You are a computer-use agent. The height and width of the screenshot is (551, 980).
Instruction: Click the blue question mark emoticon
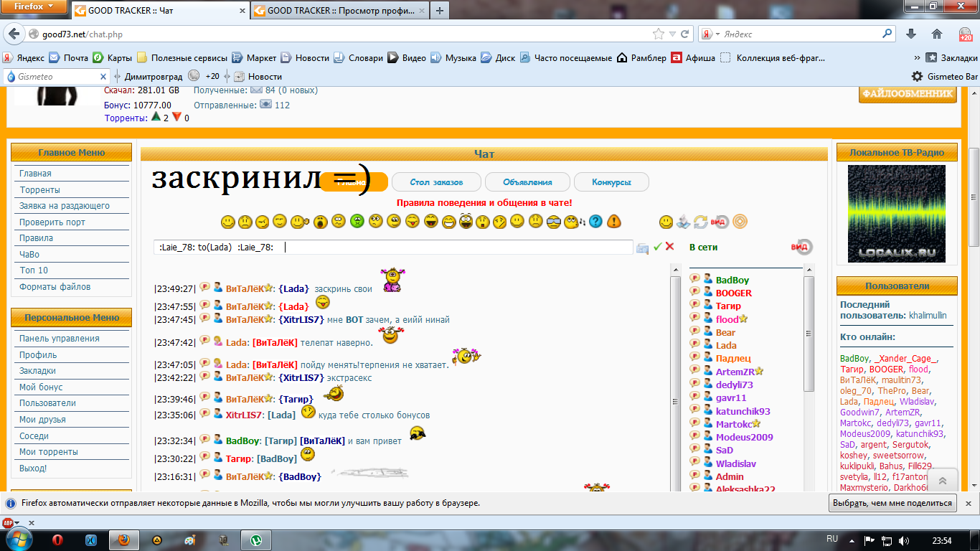595,222
